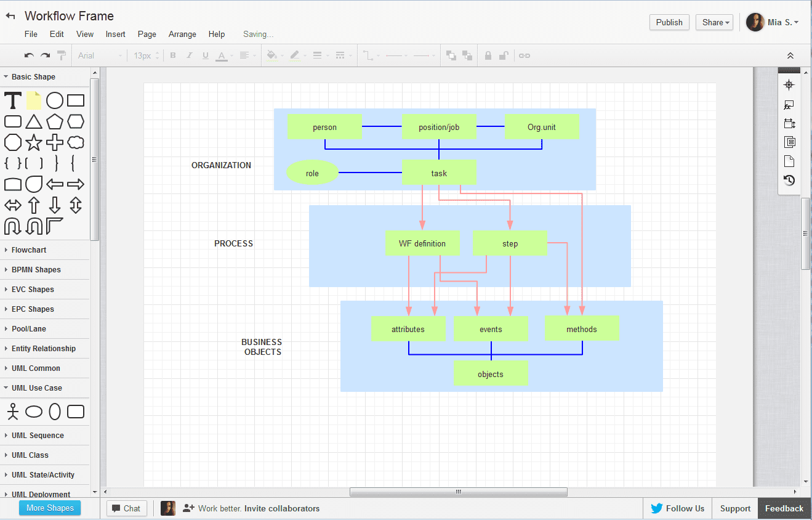Open More Shapes dialog
Viewport: 812px width, 520px height.
49,508
